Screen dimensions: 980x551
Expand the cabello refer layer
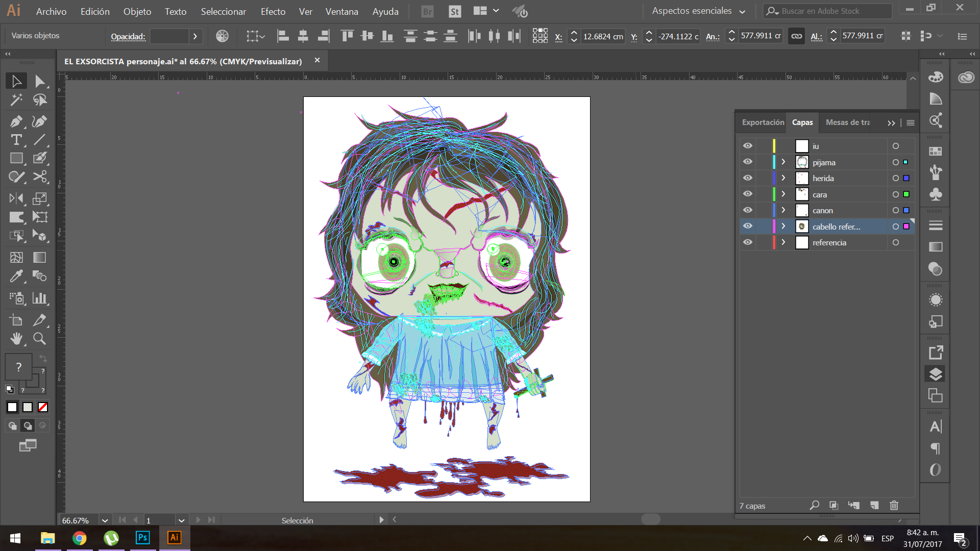783,226
